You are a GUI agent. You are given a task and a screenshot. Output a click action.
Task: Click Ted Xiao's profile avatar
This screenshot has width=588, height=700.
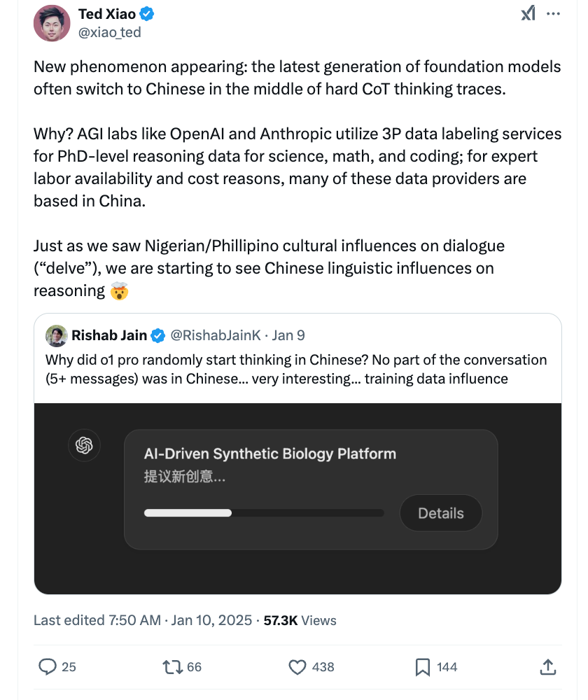tap(52, 23)
